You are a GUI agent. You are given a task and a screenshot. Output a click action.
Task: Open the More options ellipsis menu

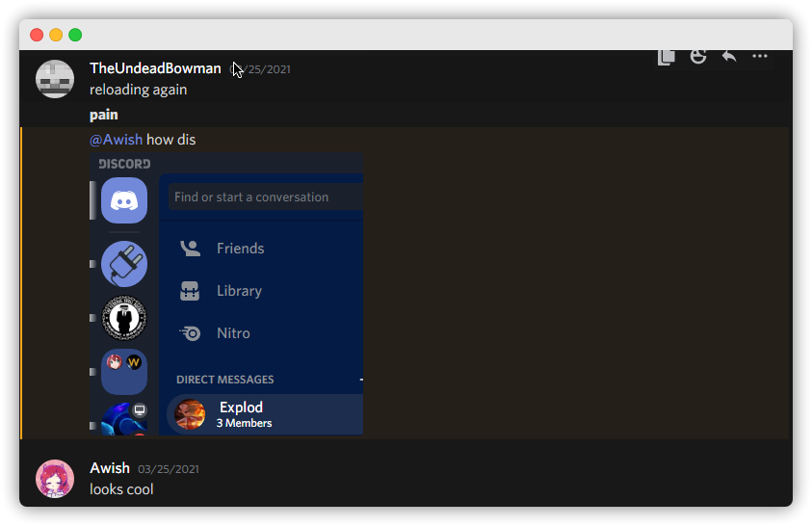(760, 56)
